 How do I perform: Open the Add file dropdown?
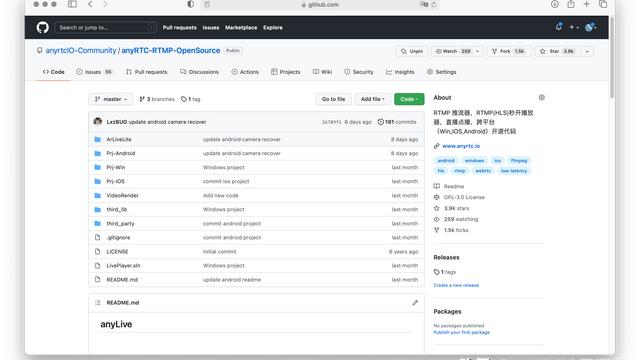click(373, 99)
